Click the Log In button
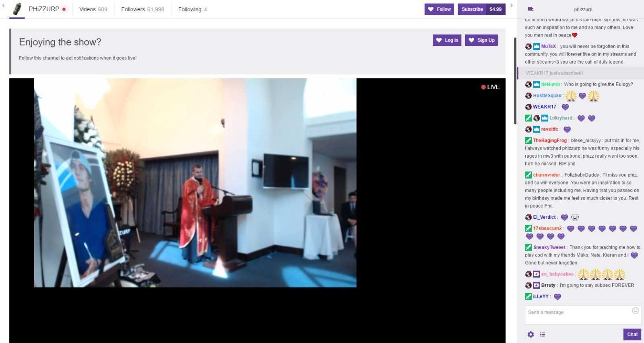 447,40
